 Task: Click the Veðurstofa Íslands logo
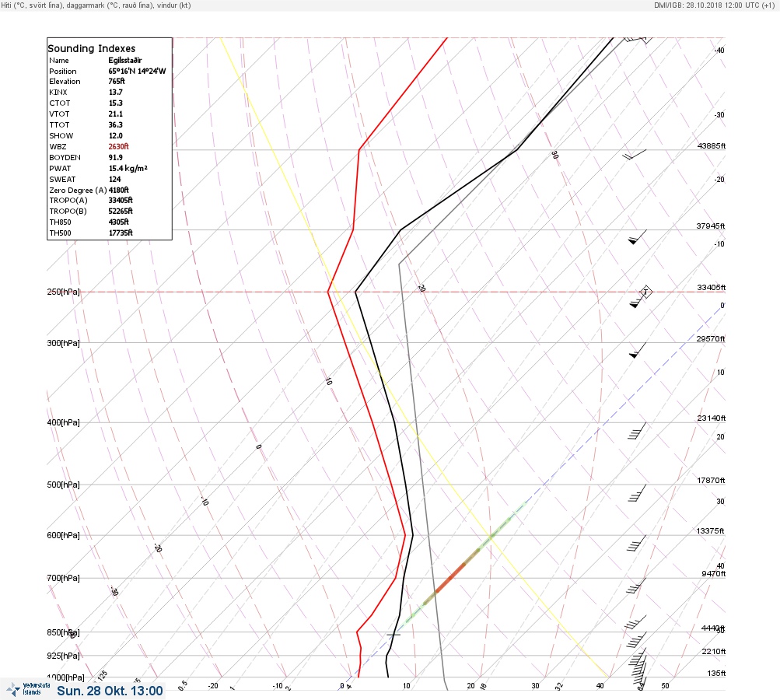click(x=28, y=689)
